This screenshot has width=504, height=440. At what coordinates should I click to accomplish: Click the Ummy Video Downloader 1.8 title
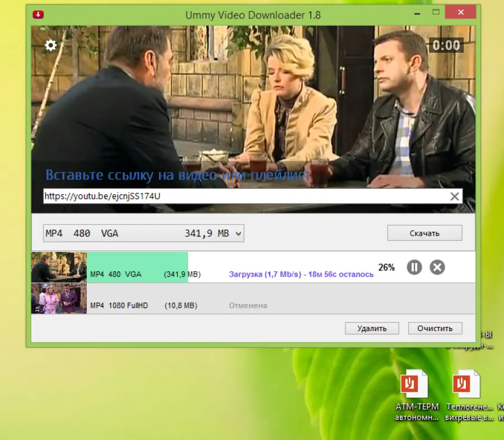click(x=253, y=15)
